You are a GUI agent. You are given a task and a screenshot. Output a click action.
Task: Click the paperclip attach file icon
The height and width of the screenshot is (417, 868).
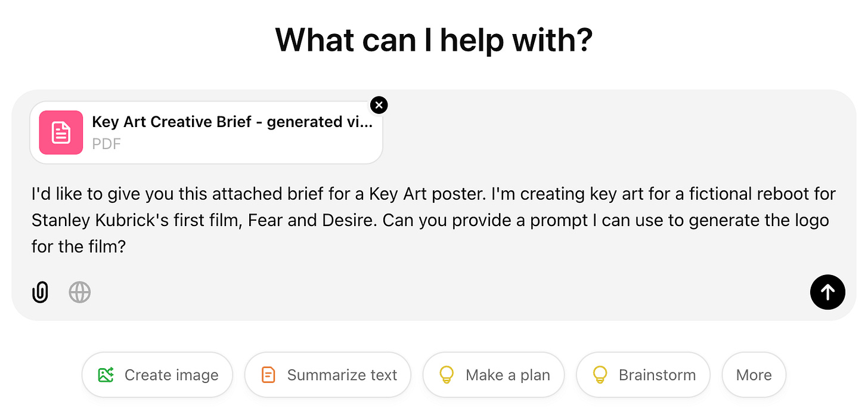(40, 292)
